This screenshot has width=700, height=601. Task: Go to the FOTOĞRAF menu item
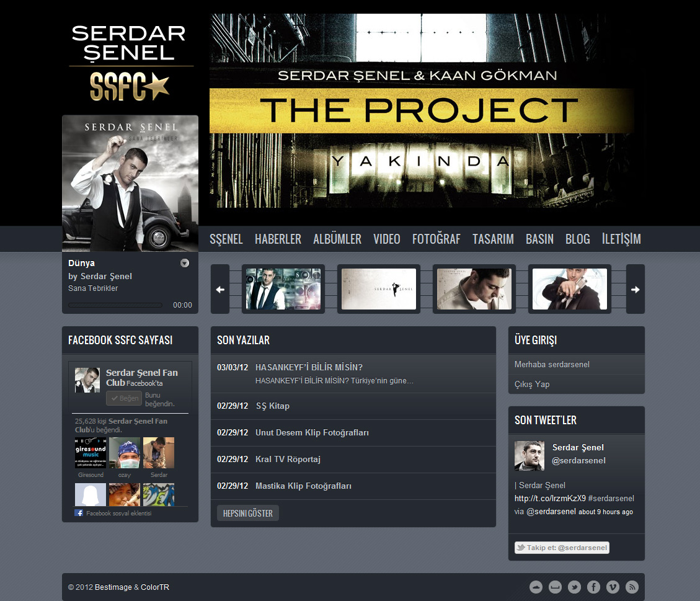[436, 239]
